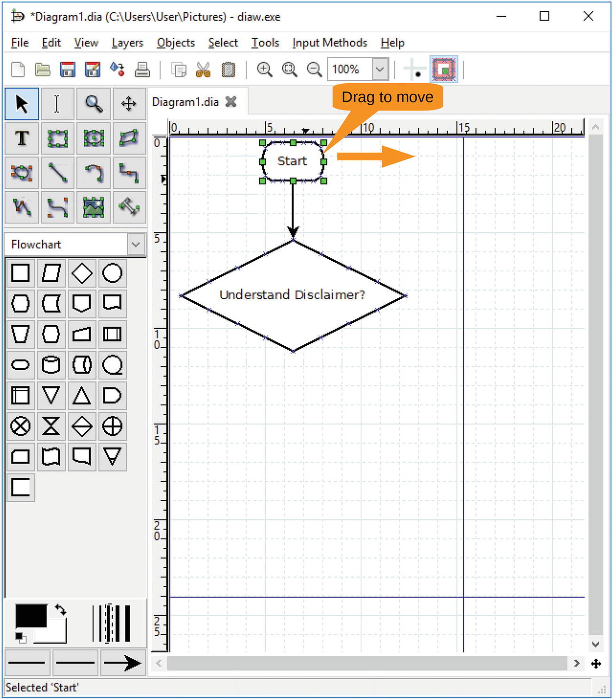613x700 pixels.
Task: Open the Edit menu
Action: click(51, 43)
